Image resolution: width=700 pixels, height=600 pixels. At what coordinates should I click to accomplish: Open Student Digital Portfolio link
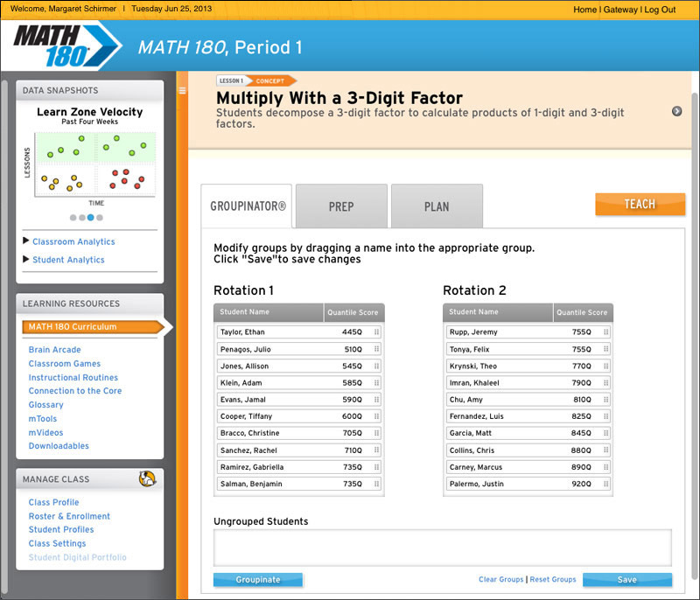78,557
